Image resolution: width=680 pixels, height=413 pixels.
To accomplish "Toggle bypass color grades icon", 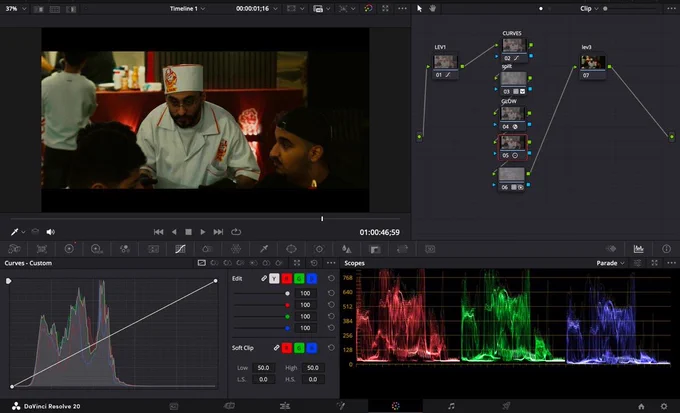I will (x=368, y=8).
